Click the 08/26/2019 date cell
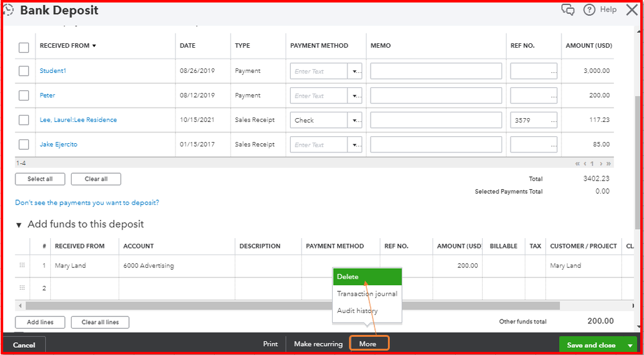The width and height of the screenshot is (644, 355). (x=197, y=71)
